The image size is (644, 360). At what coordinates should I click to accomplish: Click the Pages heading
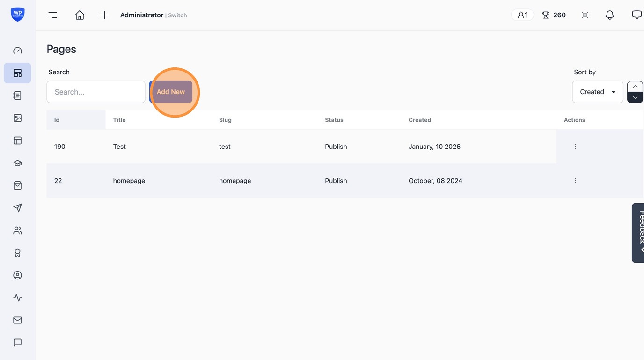tap(61, 49)
